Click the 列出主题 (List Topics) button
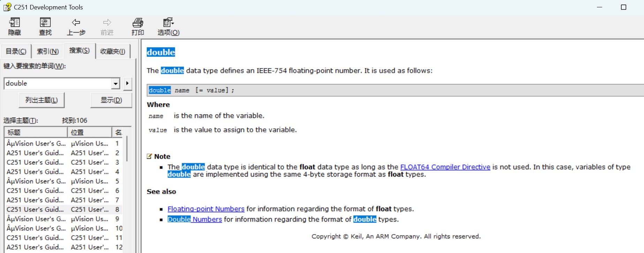644x253 pixels. tap(41, 100)
